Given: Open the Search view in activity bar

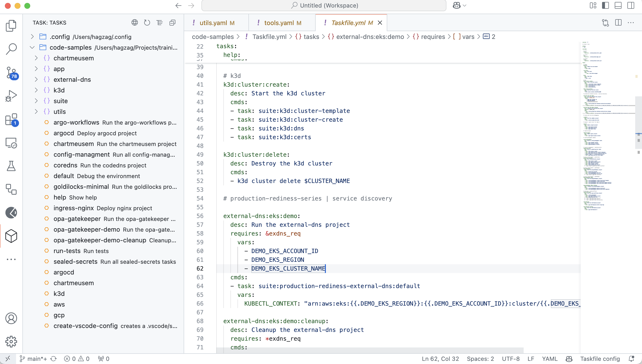Looking at the screenshot, I should coord(11,49).
